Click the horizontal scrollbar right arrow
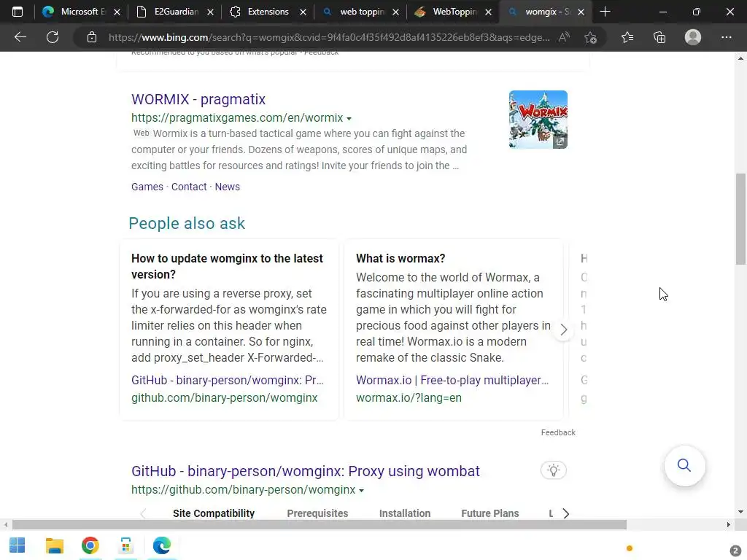Image resolution: width=747 pixels, height=560 pixels. click(728, 525)
